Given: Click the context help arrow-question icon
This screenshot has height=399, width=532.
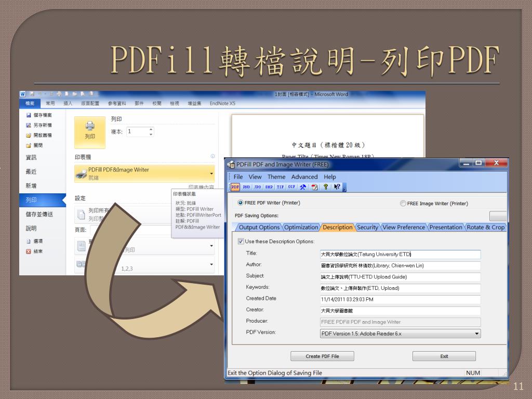Looking at the screenshot, I should [337, 187].
